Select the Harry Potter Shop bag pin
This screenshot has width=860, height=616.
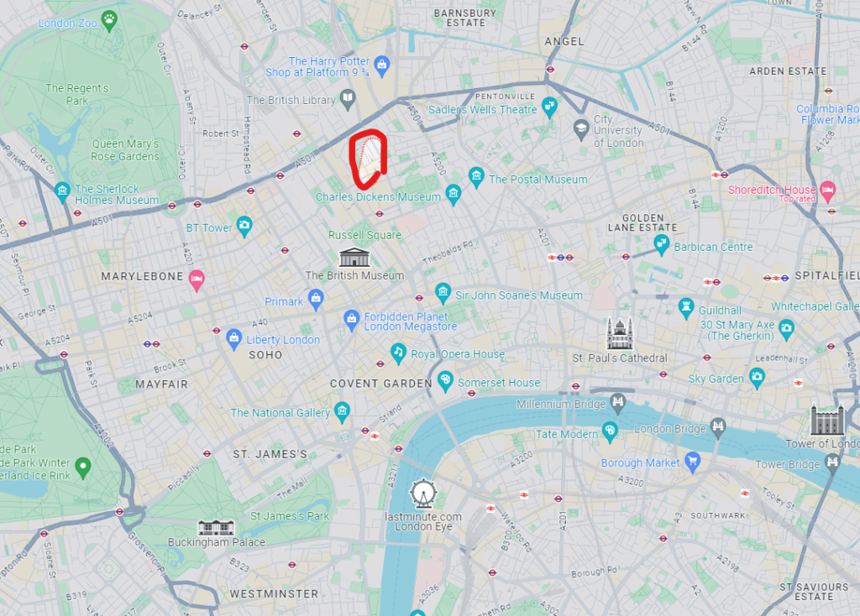(382, 66)
